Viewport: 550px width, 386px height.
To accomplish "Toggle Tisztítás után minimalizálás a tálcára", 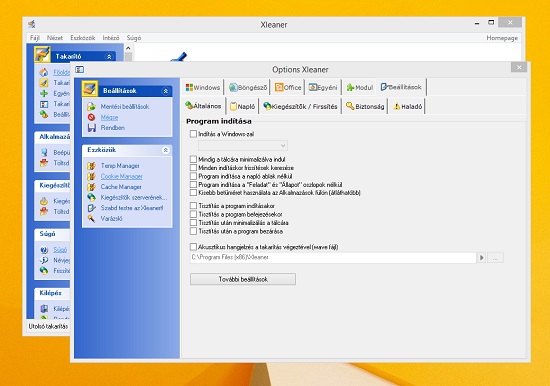I will pos(193,223).
